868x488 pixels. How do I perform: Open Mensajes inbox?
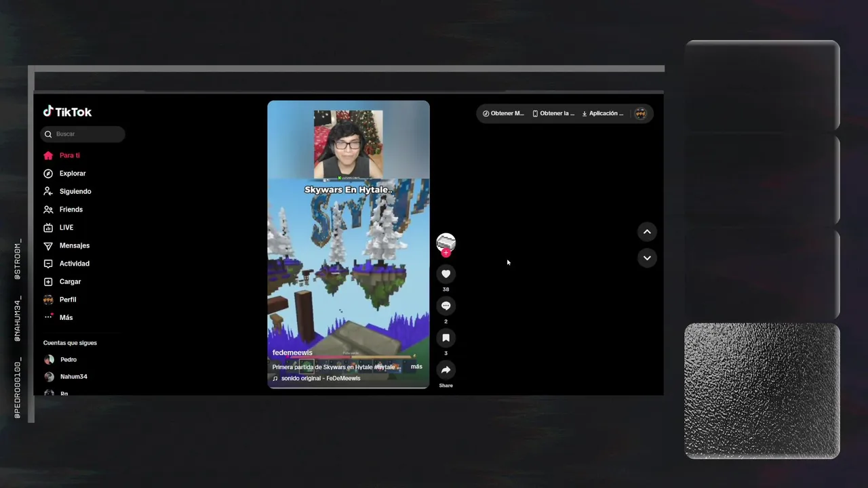click(x=74, y=245)
